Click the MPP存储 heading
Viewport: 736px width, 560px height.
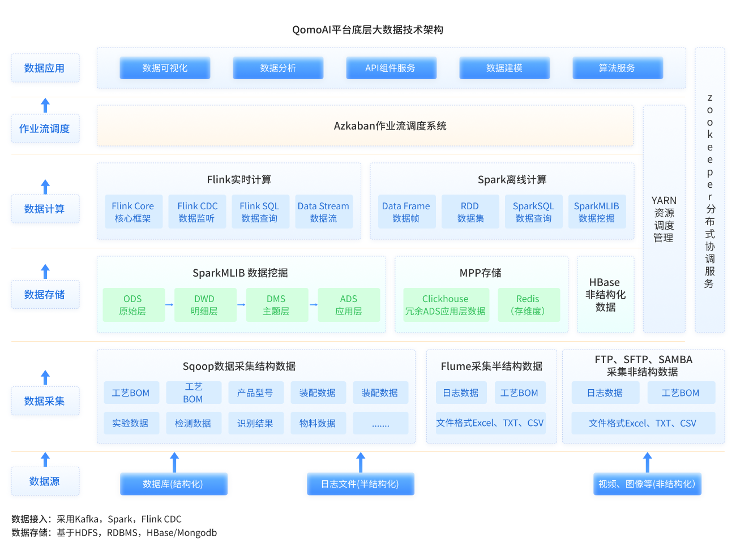click(481, 273)
